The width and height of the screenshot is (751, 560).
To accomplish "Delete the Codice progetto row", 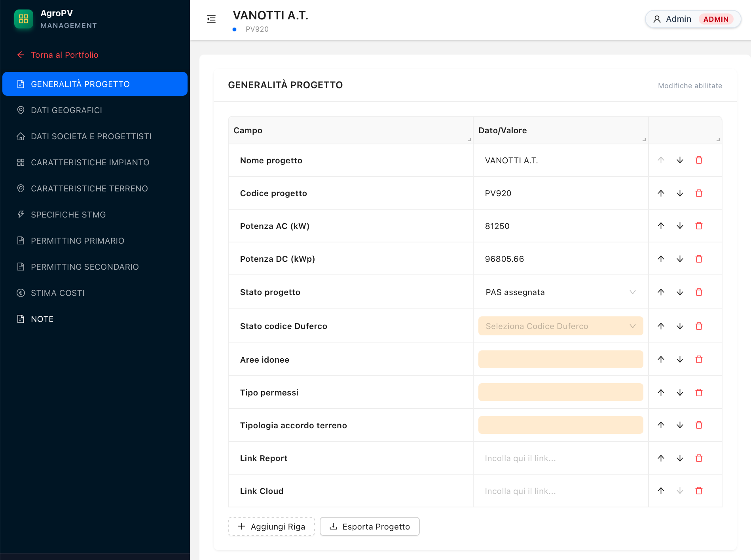I will pos(699,193).
